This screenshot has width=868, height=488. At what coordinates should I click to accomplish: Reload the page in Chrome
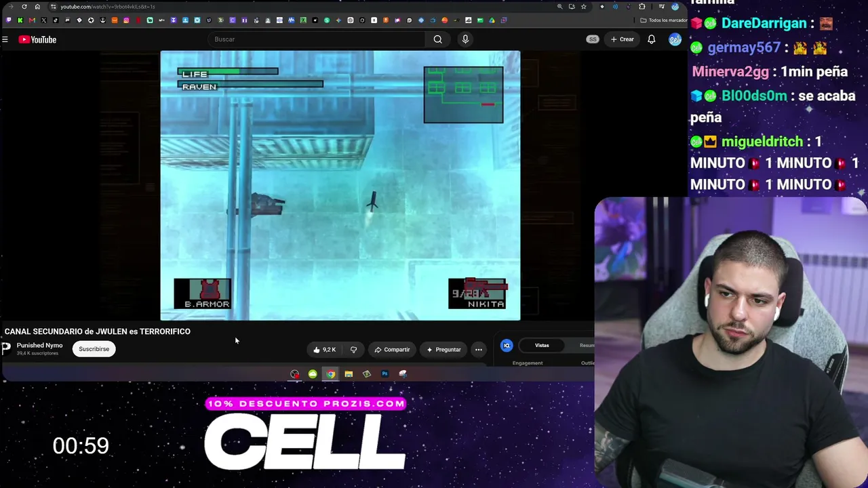click(x=24, y=7)
